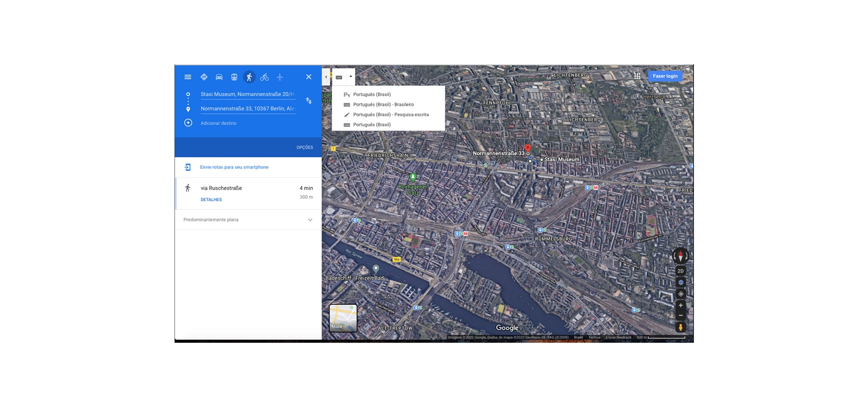
Task: Click the Fazer login button
Action: click(665, 76)
